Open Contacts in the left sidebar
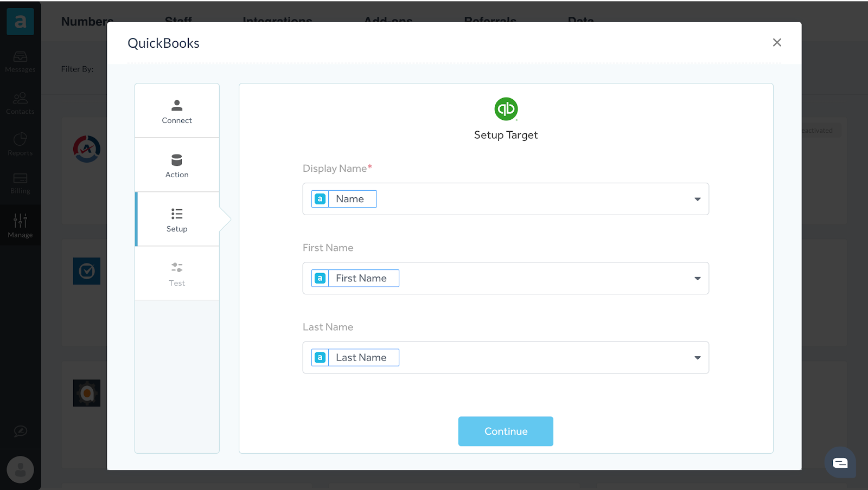868x490 pixels. pos(20,104)
